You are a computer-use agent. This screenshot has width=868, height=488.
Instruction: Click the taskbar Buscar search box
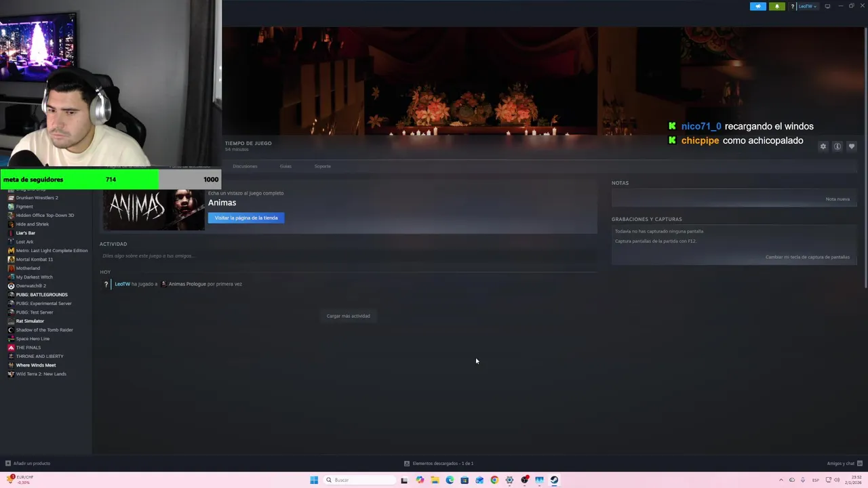pyautogui.click(x=359, y=480)
